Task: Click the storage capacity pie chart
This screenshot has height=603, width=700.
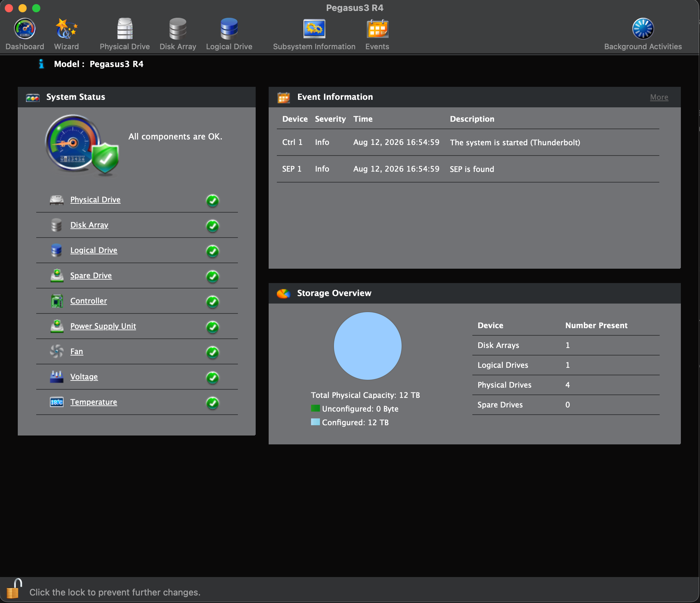Action: coord(368,346)
